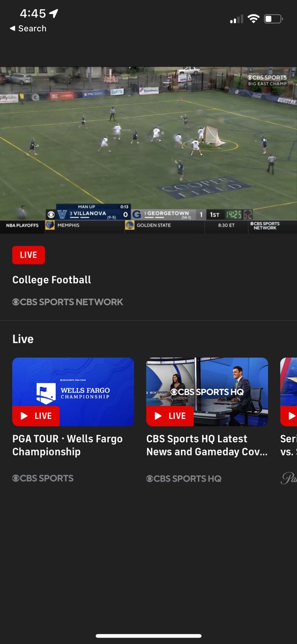297x644 pixels.
Task: Tap the live lacrosse video player
Action: 148,150
